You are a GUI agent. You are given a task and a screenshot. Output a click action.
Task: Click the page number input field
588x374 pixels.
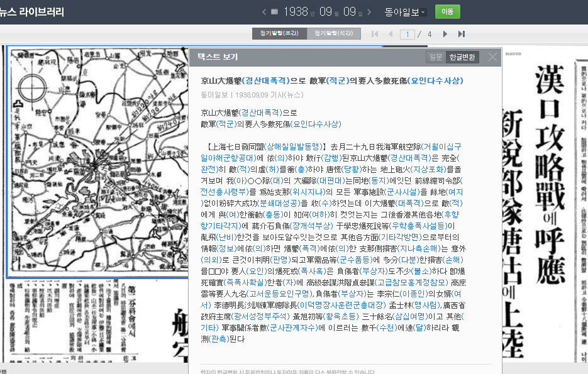coord(408,35)
